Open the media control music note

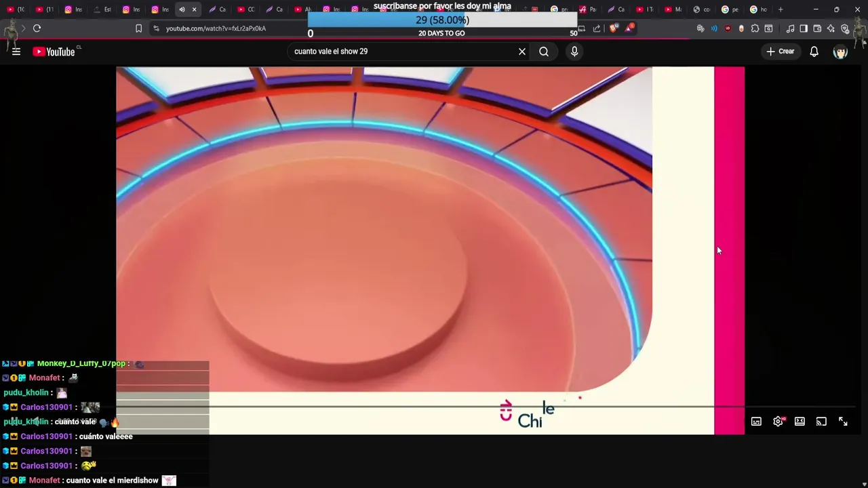pos(790,28)
